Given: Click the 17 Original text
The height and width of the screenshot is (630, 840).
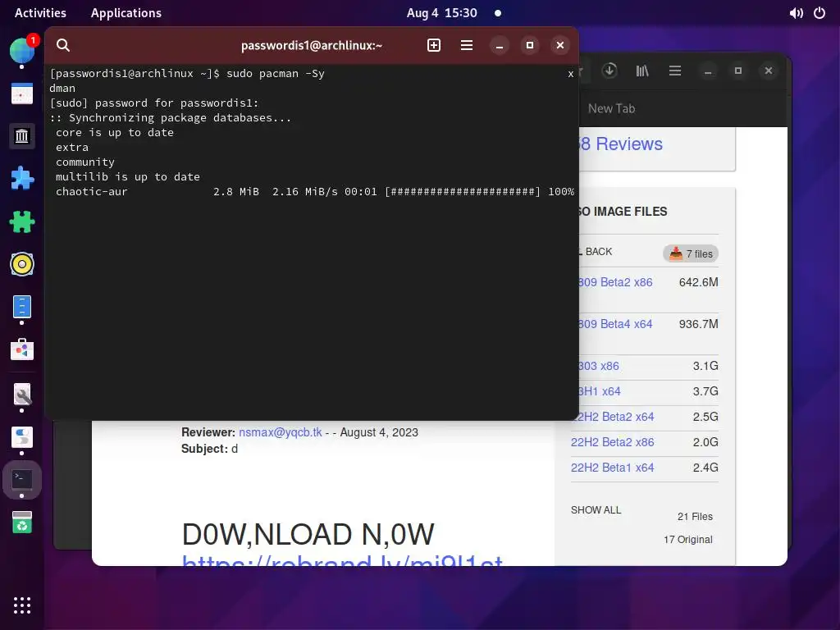Looking at the screenshot, I should 688,540.
